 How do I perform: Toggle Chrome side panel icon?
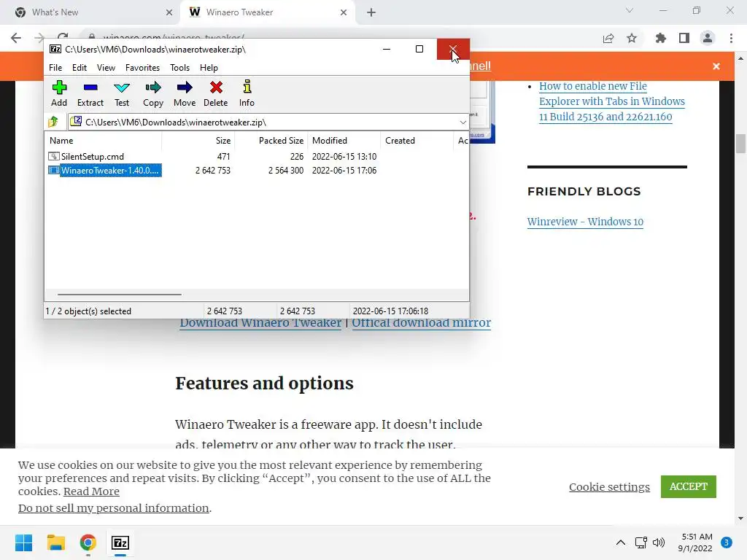(x=684, y=38)
